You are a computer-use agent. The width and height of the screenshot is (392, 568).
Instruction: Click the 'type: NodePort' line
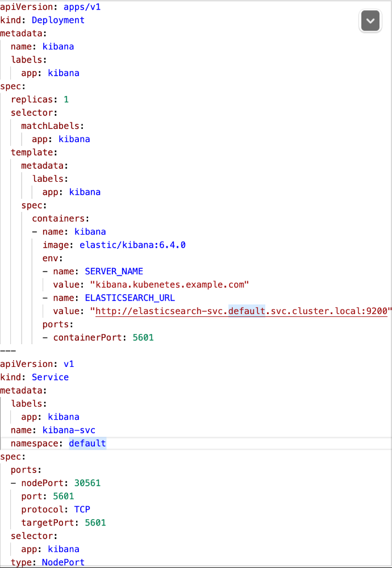48,562
